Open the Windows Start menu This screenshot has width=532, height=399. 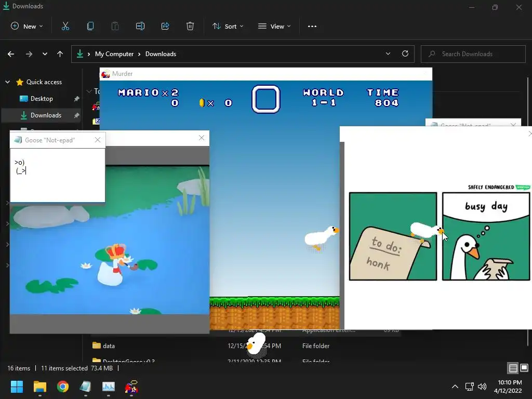click(17, 387)
